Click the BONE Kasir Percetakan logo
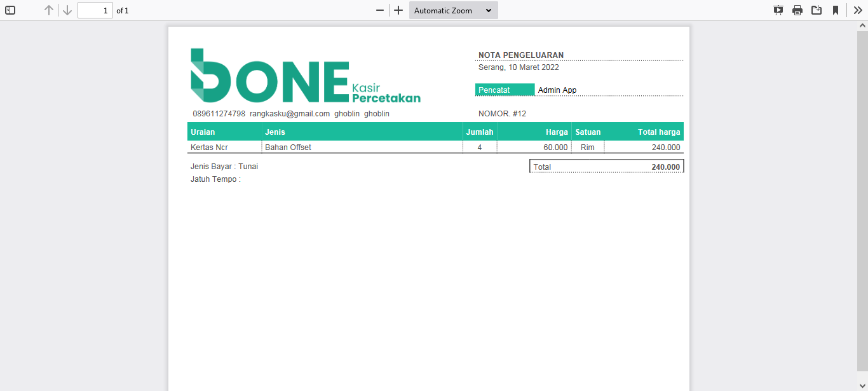 pos(306,76)
